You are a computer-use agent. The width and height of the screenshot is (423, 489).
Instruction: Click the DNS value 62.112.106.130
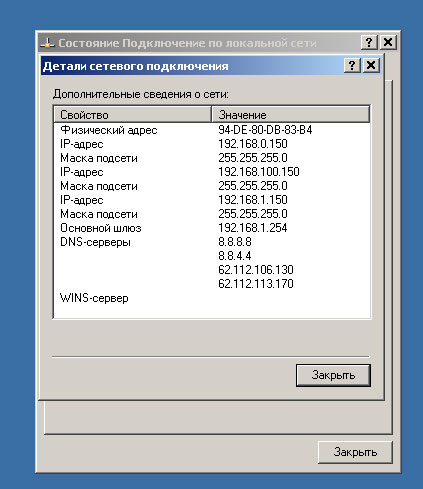coord(256,270)
